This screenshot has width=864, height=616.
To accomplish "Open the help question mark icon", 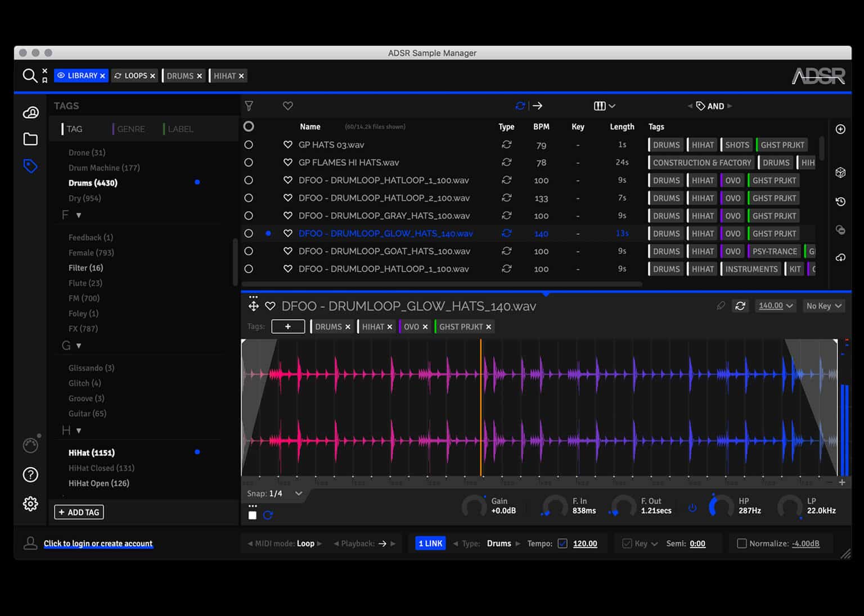I will coord(30,475).
